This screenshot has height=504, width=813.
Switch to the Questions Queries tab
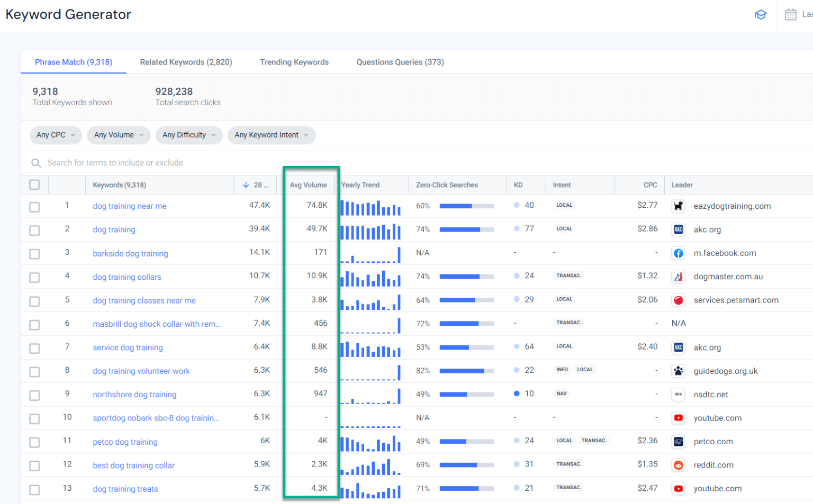click(400, 62)
